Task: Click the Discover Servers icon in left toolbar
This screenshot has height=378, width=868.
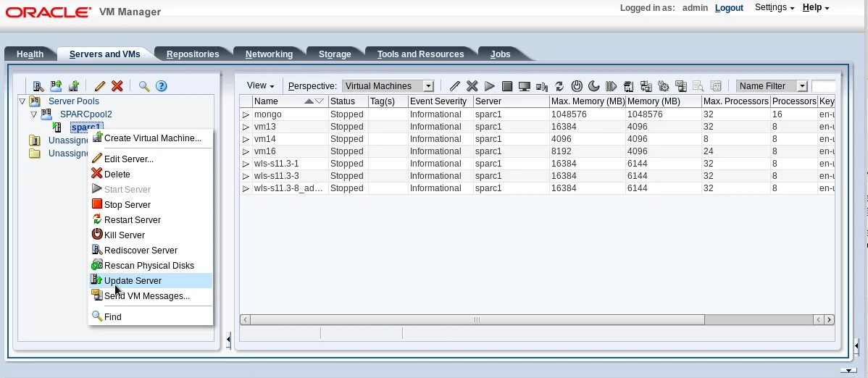Action: 38,85
